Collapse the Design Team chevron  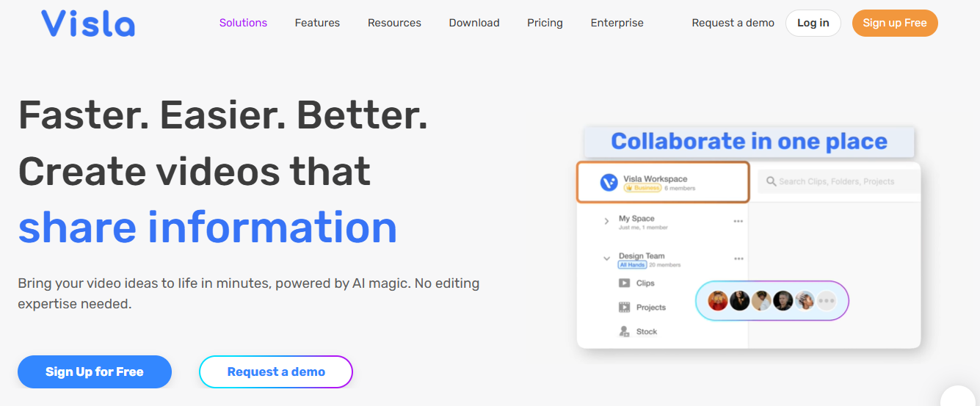(606, 258)
